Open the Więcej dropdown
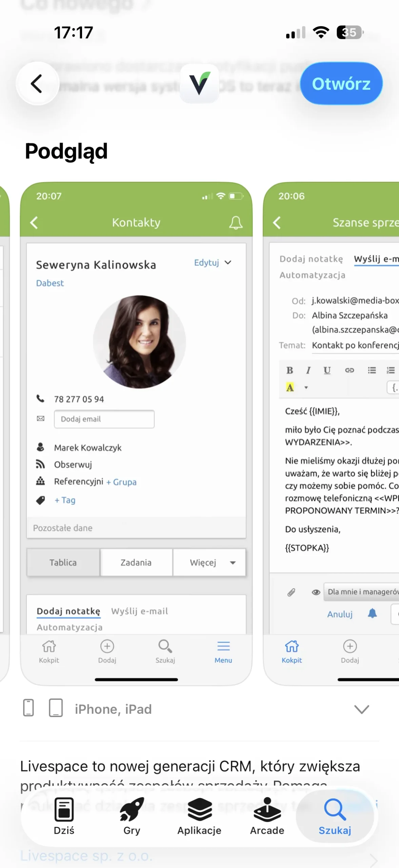Viewport: 399px width, 868px height. (x=210, y=563)
